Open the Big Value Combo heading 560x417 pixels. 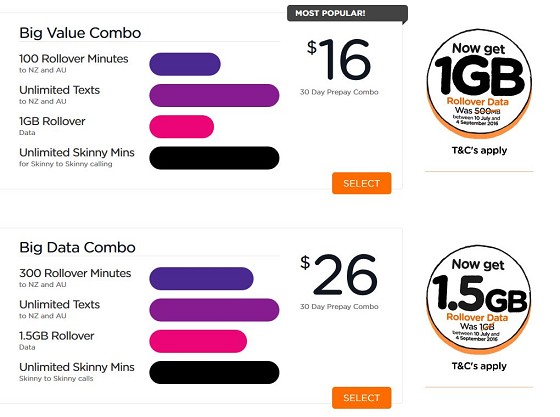(x=80, y=33)
